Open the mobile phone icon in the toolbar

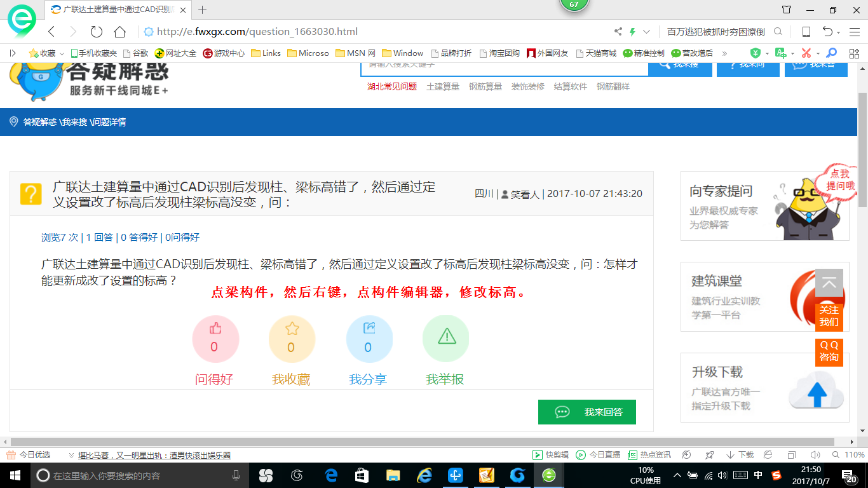pyautogui.click(x=806, y=32)
